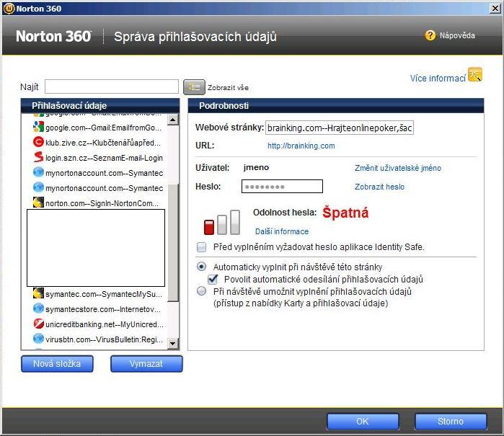The height and width of the screenshot is (436, 504).
Task: Click the virusbtn.com globe icon
Action: 38,339
